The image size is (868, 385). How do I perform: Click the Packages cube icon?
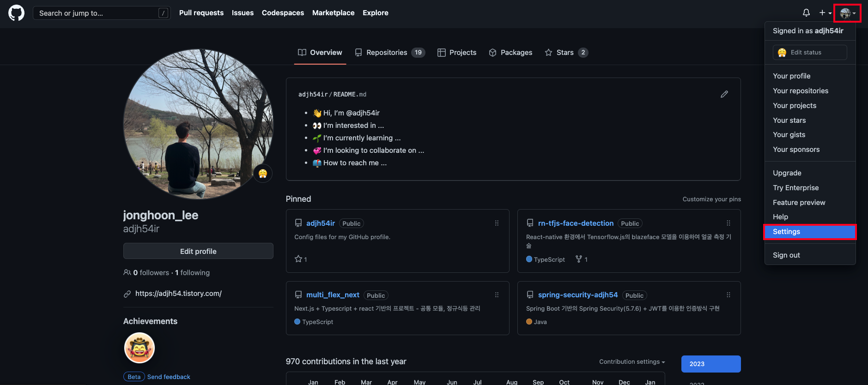pyautogui.click(x=493, y=53)
